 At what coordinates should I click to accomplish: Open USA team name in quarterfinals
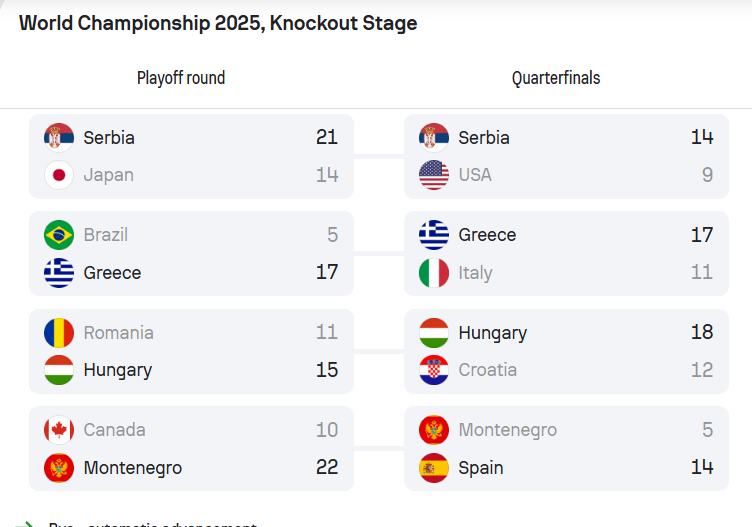(475, 175)
